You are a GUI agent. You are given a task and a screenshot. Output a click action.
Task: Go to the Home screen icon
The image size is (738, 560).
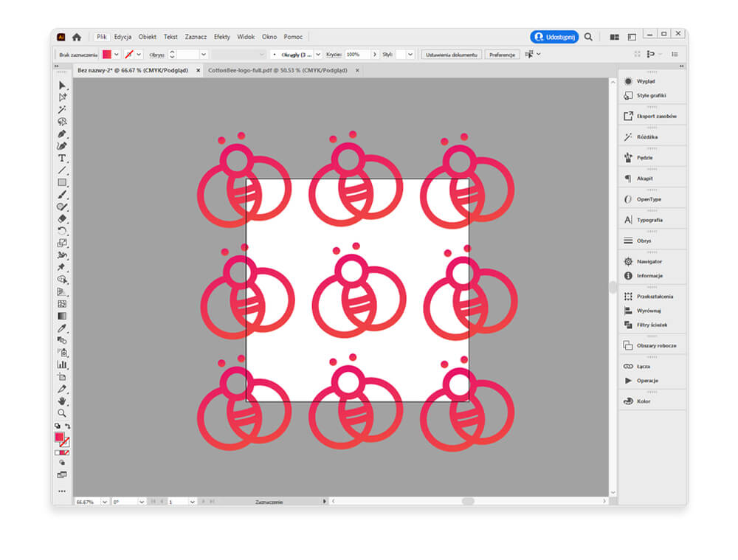(77, 37)
